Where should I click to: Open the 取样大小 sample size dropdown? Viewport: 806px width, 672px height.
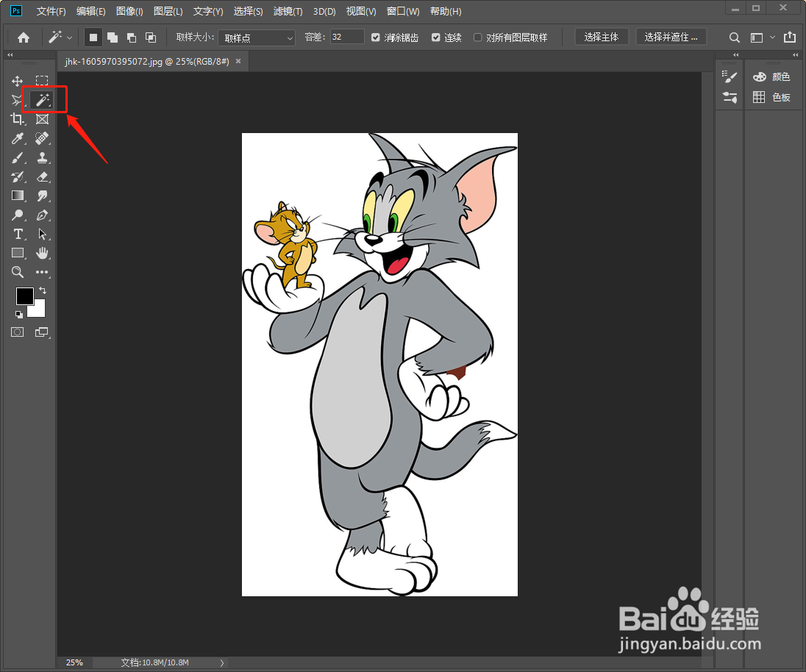pos(257,38)
